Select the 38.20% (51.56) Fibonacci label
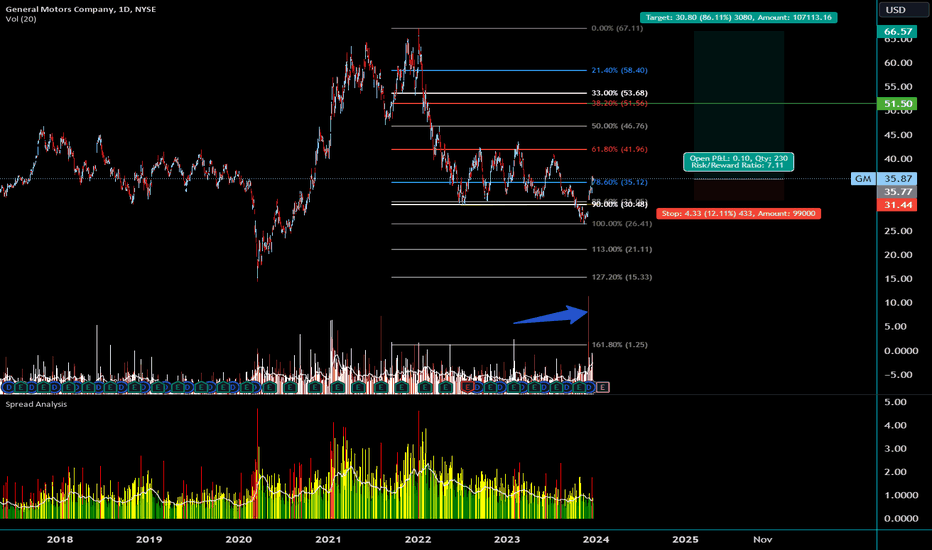The image size is (932, 550). 619,103
